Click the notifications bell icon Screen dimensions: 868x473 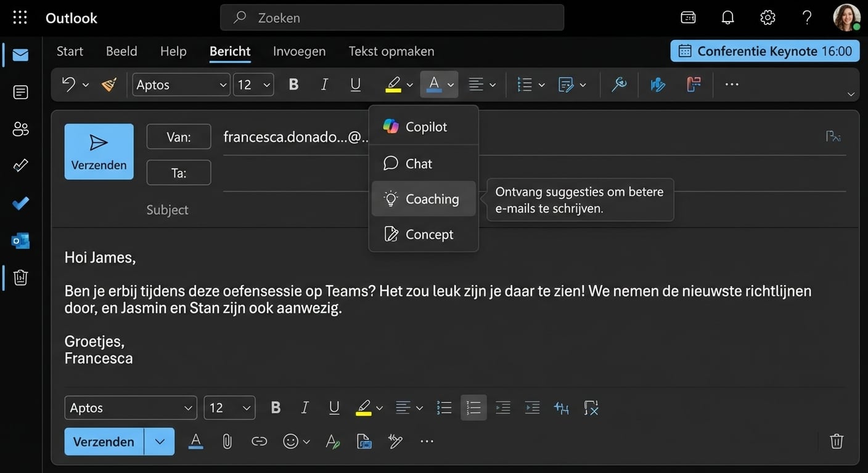[727, 17]
